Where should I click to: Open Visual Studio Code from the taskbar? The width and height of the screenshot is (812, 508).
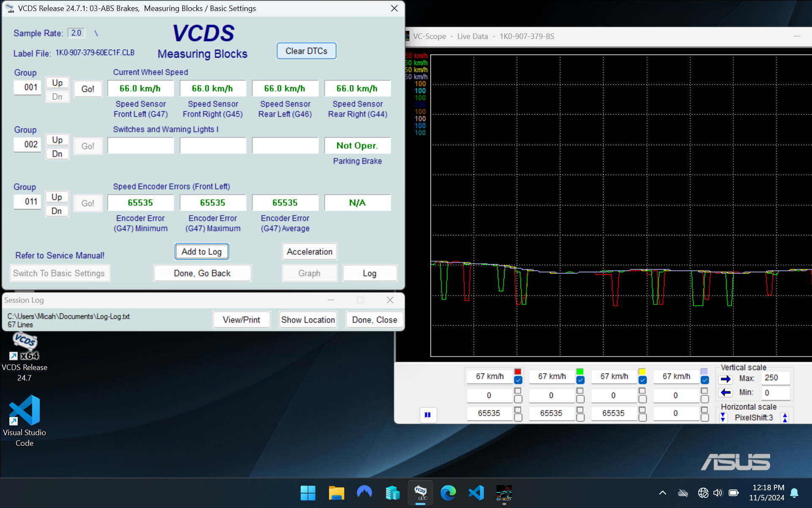click(476, 493)
